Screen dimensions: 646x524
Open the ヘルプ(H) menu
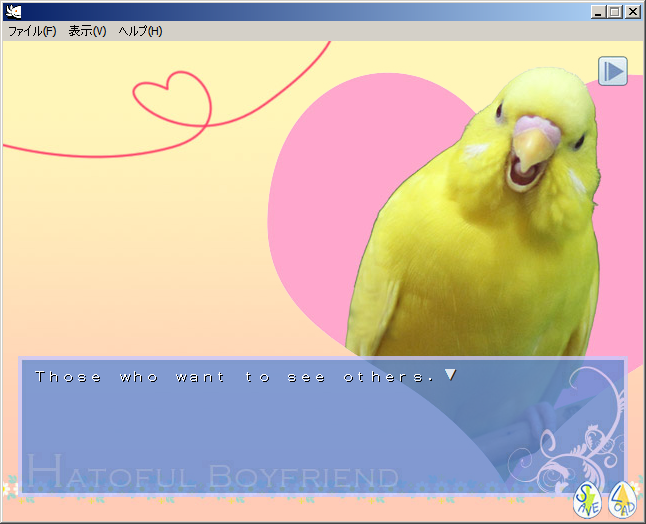coord(140,31)
